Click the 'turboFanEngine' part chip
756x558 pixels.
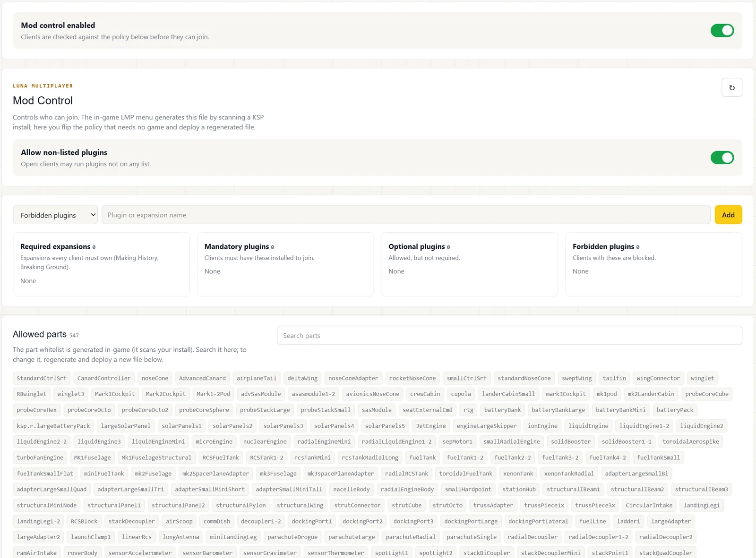point(40,457)
